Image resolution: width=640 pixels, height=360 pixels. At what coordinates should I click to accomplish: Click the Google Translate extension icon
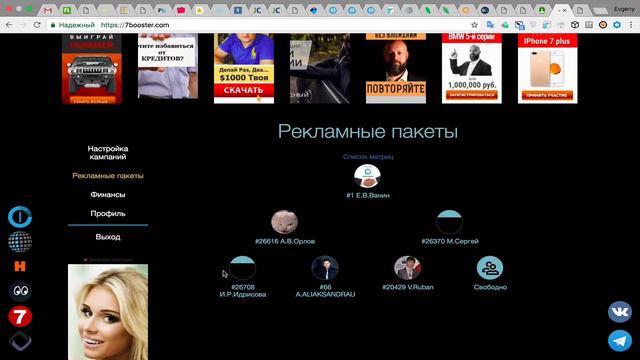pyautogui.click(x=490, y=25)
